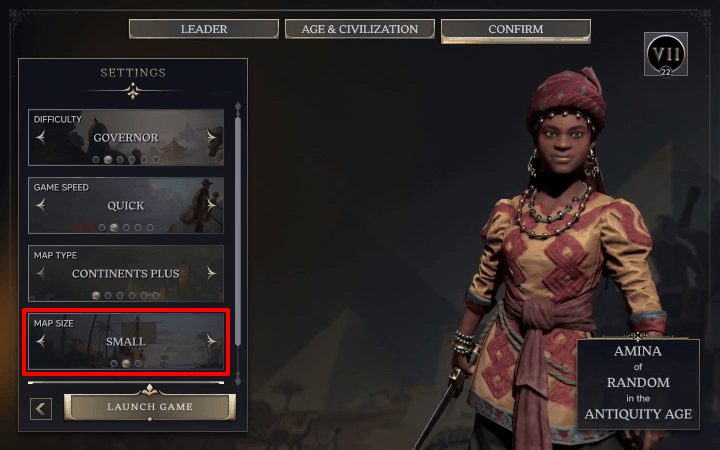Select the last Game Speed dot
The image size is (720, 450).
click(x=150, y=227)
